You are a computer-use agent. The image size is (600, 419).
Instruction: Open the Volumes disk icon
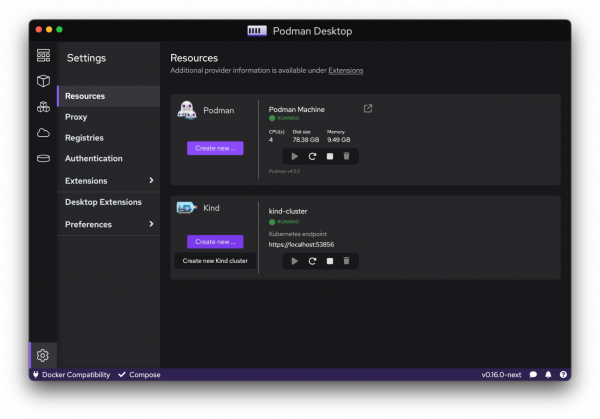[43, 158]
